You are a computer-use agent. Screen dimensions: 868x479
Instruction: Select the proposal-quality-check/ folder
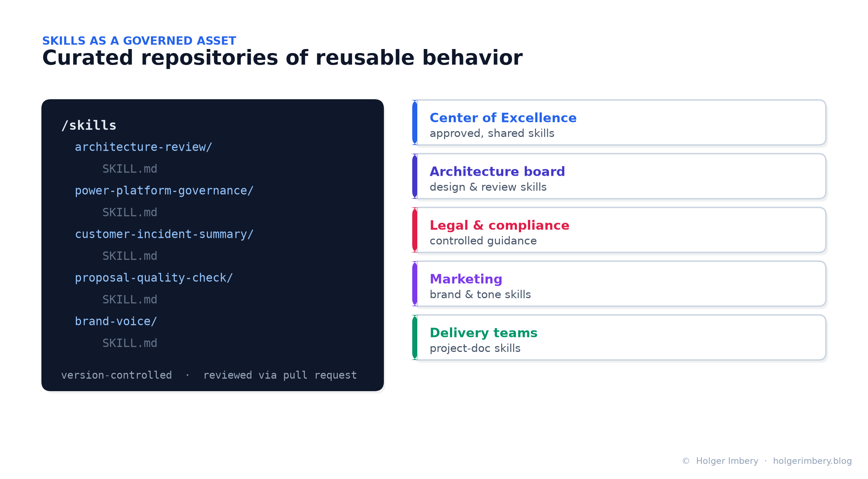(153, 278)
